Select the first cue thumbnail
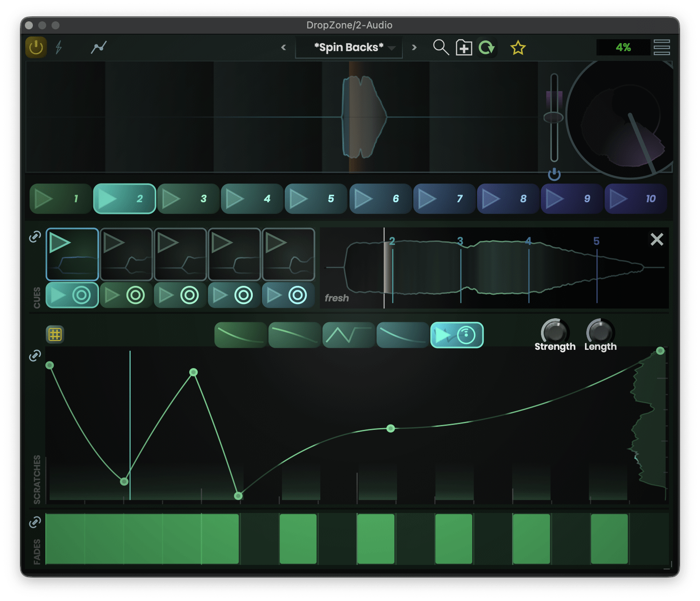The height and width of the screenshot is (601, 700). pyautogui.click(x=72, y=254)
